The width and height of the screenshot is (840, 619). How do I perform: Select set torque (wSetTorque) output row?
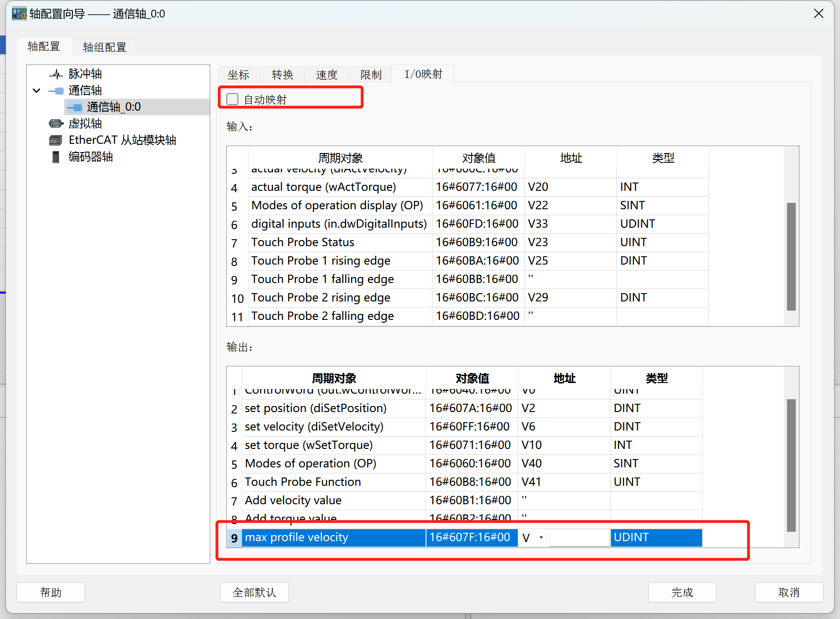coord(465,445)
